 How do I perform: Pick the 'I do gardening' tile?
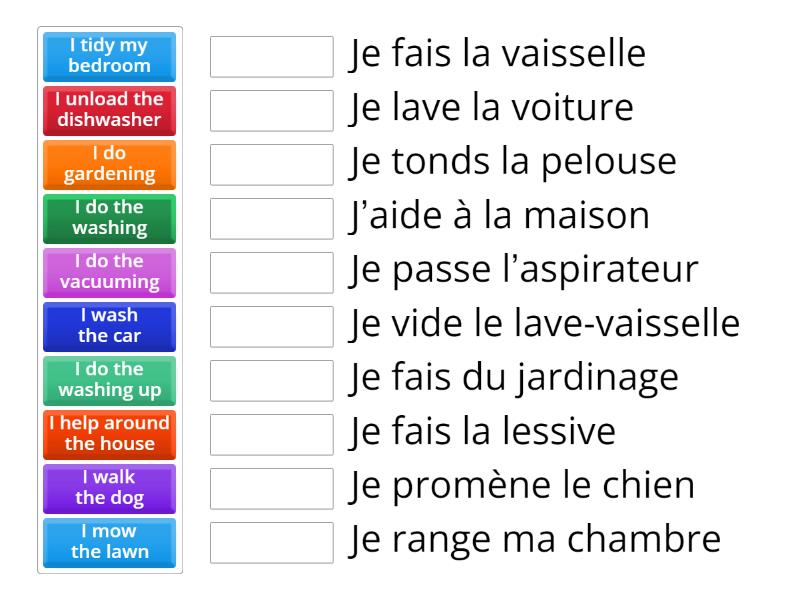(x=110, y=164)
